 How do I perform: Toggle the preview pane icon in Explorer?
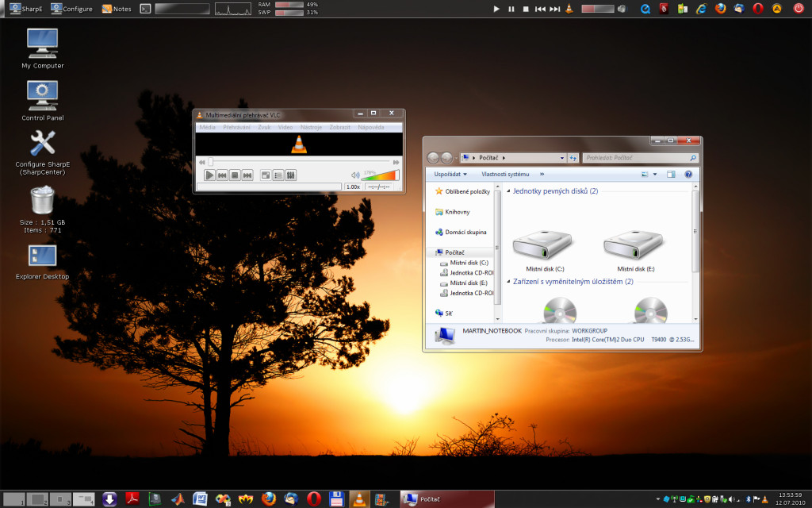pos(671,174)
